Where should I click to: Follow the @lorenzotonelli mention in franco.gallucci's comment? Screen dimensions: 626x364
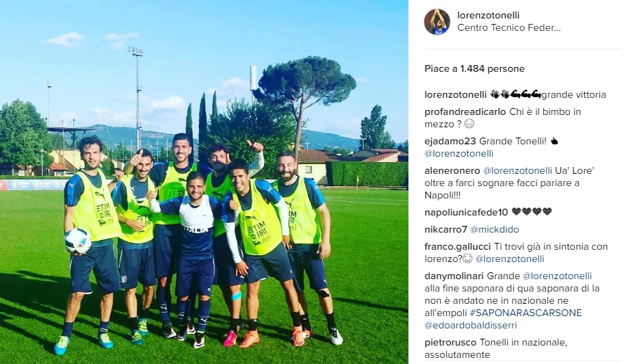[510, 259]
